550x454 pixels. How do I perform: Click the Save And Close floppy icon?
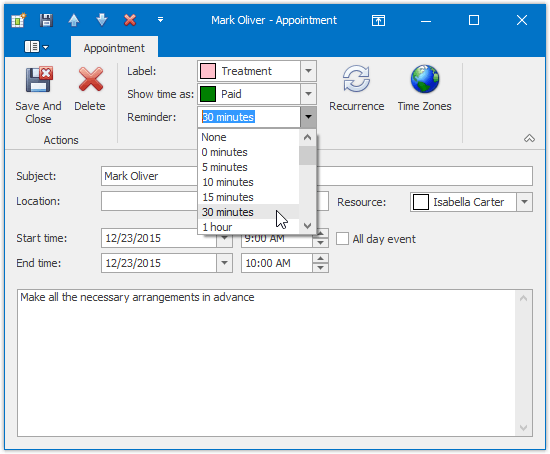[x=39, y=79]
